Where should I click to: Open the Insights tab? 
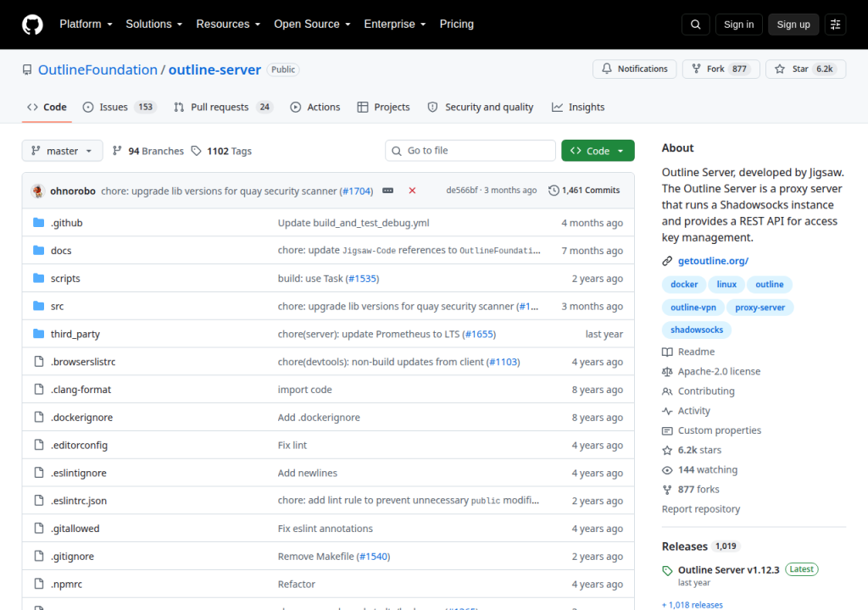point(578,107)
